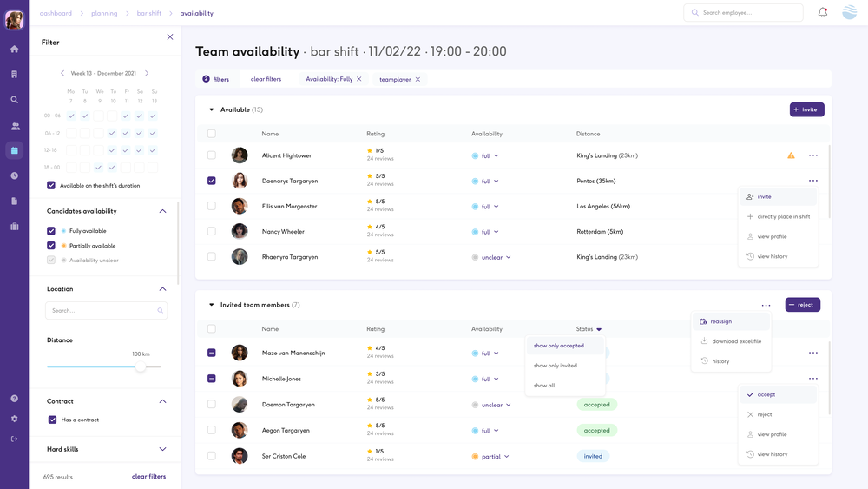Viewport: 868px width, 489px height.
Task: Click the logout icon in sidebar
Action: tap(14, 439)
